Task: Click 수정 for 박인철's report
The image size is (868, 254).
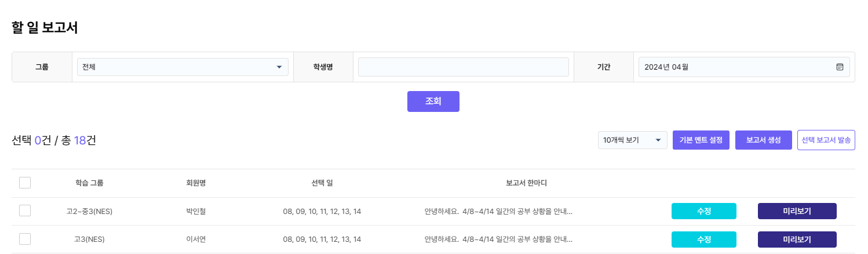Action: [703, 211]
